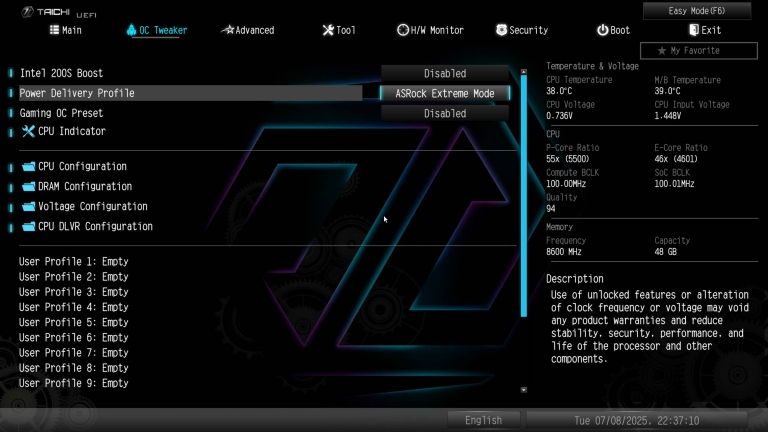Open ASRock Extreme Mode dropdown

pos(445,94)
